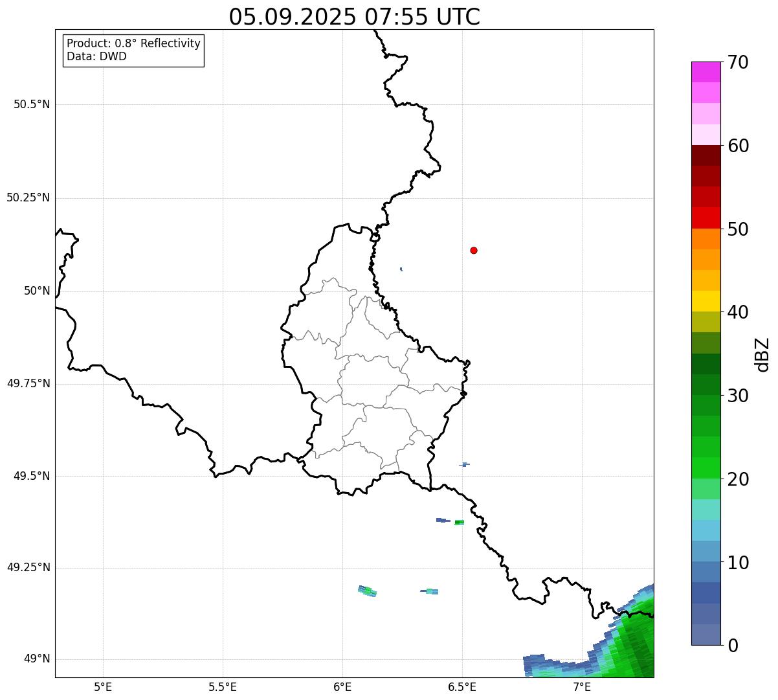Click the 49.5°N latitude label
The height and width of the screenshot is (700, 778).
coord(32,476)
